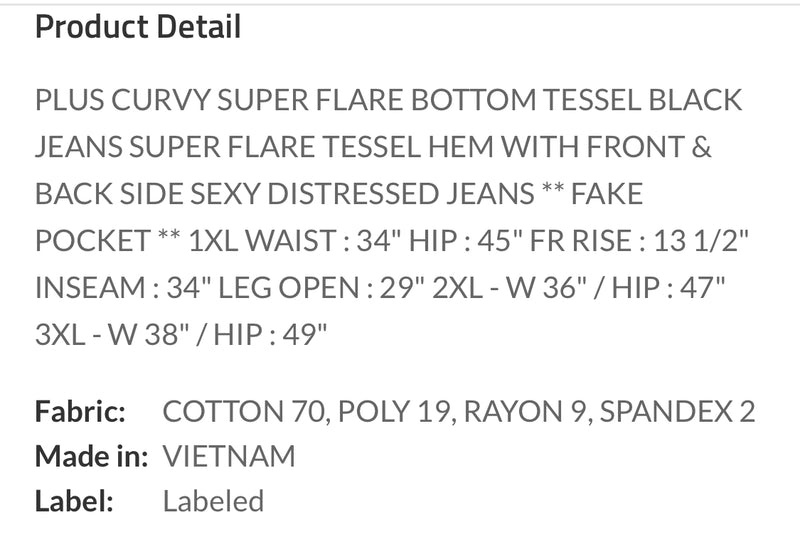Click the SPANDEX 2 fabric text

(678, 411)
